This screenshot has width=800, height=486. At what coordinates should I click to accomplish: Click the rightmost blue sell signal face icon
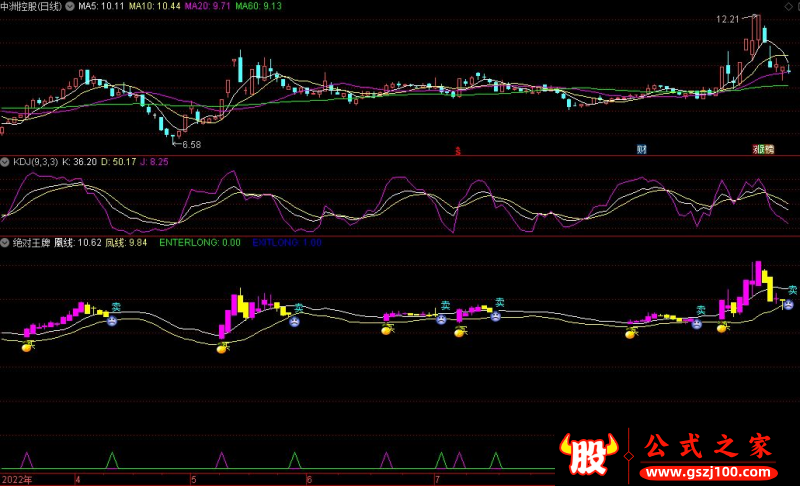click(x=788, y=303)
